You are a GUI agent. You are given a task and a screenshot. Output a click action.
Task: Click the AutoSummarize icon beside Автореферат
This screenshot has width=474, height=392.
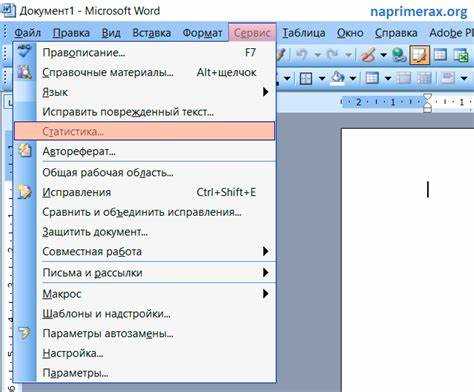[24, 151]
